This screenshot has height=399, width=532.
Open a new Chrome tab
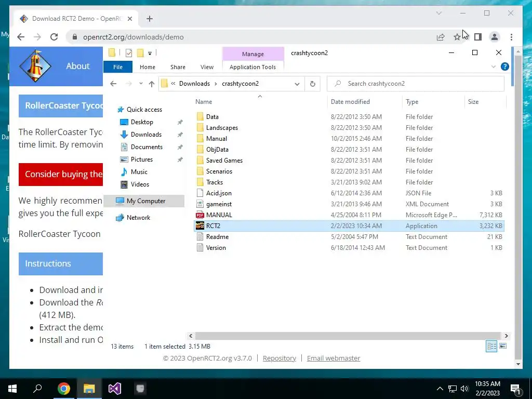pos(150,19)
